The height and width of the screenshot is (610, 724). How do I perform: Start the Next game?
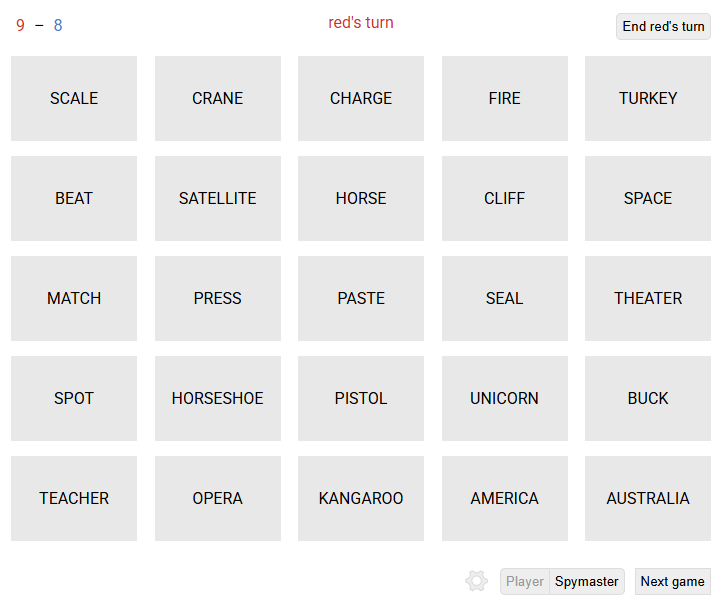click(x=672, y=581)
